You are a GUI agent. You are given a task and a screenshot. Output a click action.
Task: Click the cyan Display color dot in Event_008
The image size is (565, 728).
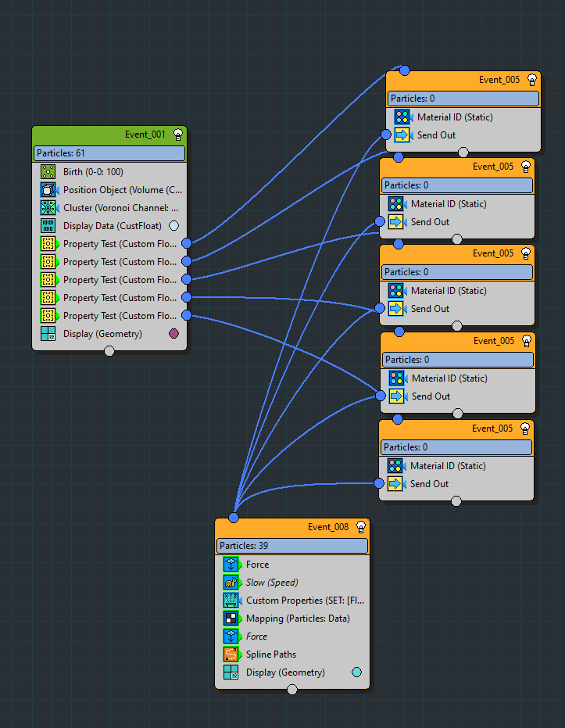point(357,672)
